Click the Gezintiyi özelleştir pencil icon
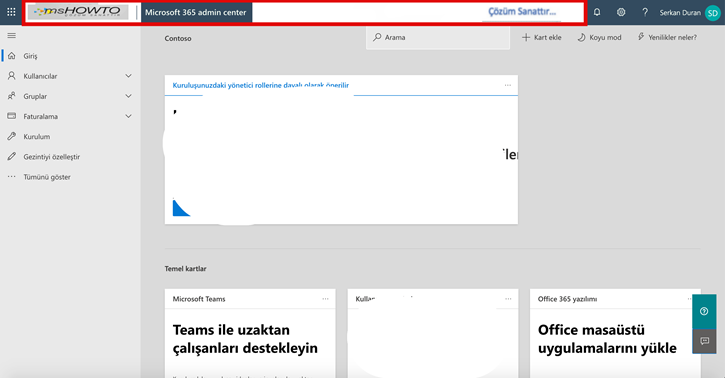This screenshot has height=378, width=725. (x=12, y=157)
